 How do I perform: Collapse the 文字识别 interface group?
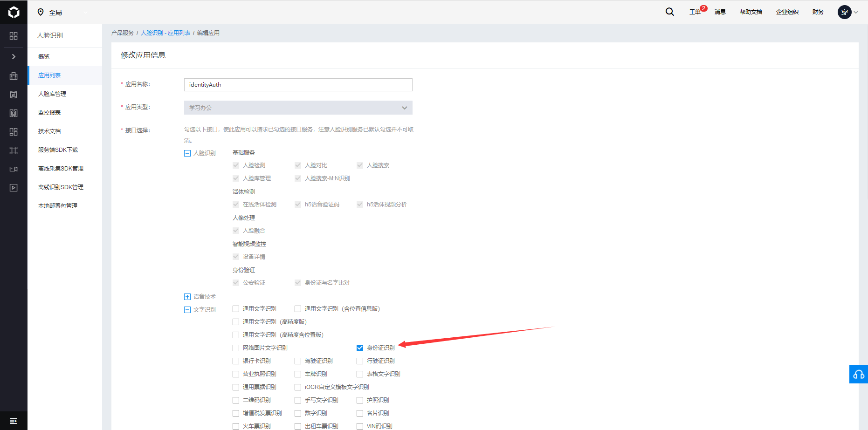[x=187, y=310]
